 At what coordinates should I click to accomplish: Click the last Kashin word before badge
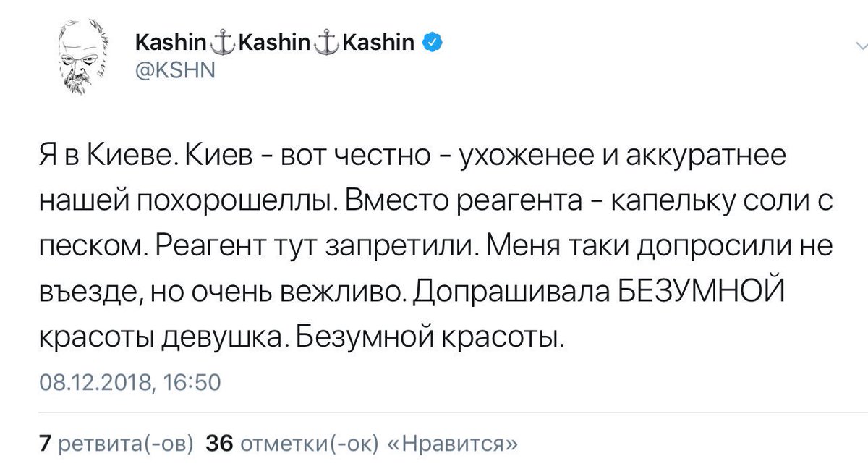(377, 43)
